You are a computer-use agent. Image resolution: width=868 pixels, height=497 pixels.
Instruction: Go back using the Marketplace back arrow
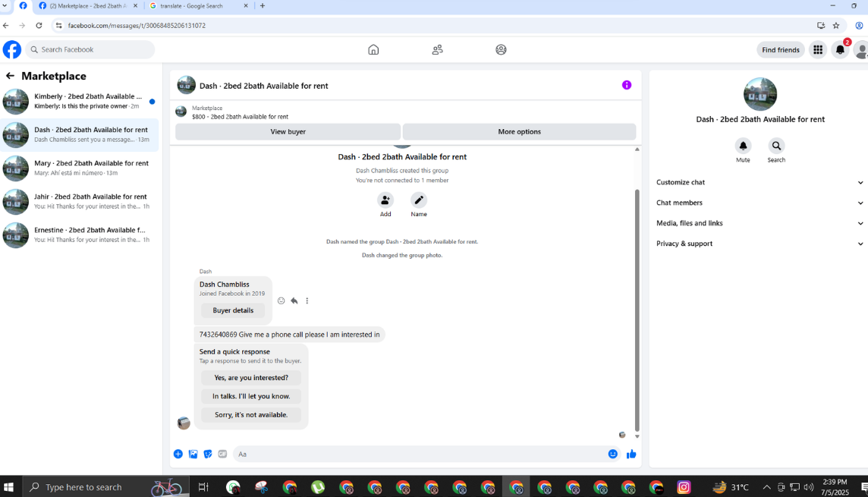click(x=10, y=76)
